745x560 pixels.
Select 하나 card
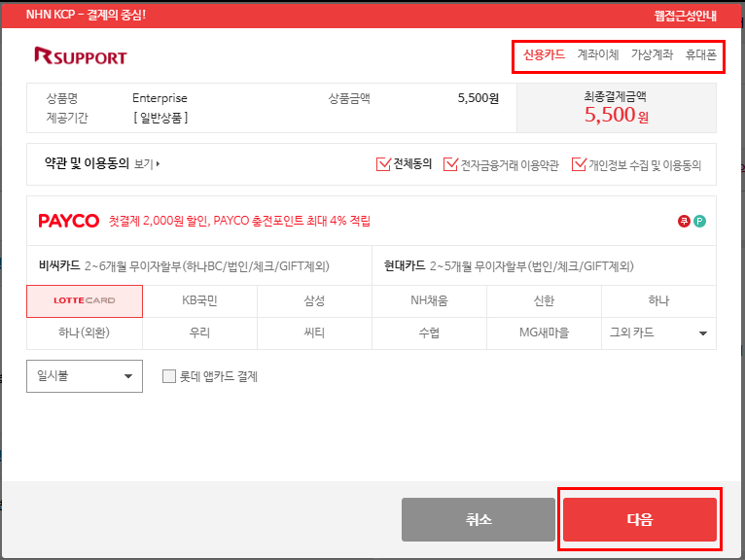(658, 301)
